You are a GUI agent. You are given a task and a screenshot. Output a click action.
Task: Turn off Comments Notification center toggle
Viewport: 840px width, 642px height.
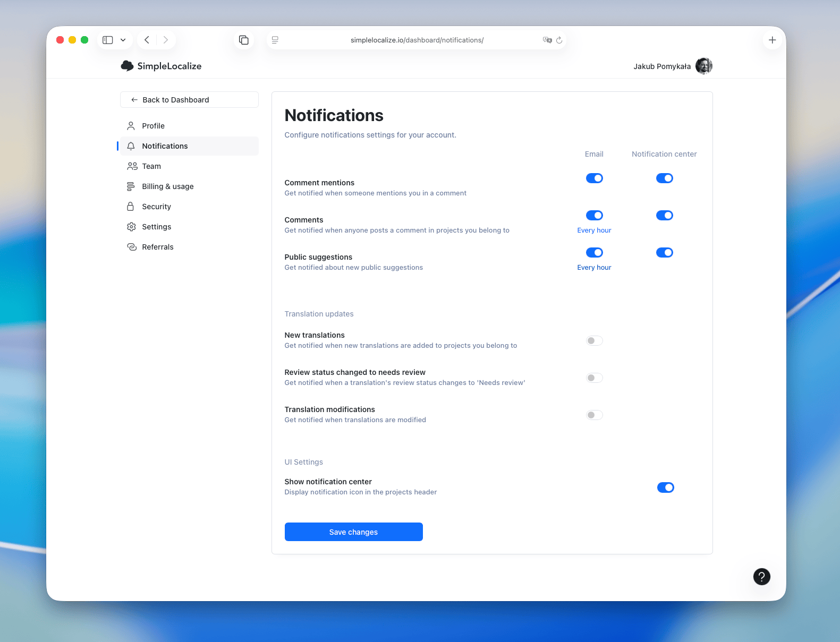[x=665, y=216]
